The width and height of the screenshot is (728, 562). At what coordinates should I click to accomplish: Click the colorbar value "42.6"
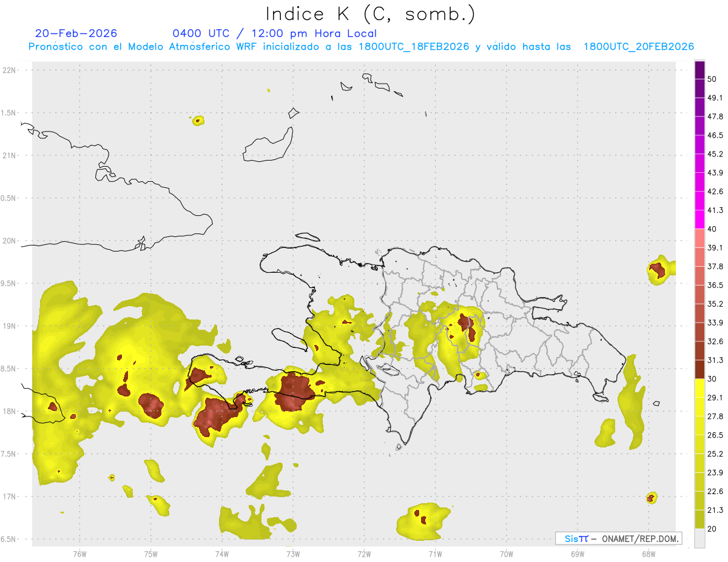(x=715, y=192)
